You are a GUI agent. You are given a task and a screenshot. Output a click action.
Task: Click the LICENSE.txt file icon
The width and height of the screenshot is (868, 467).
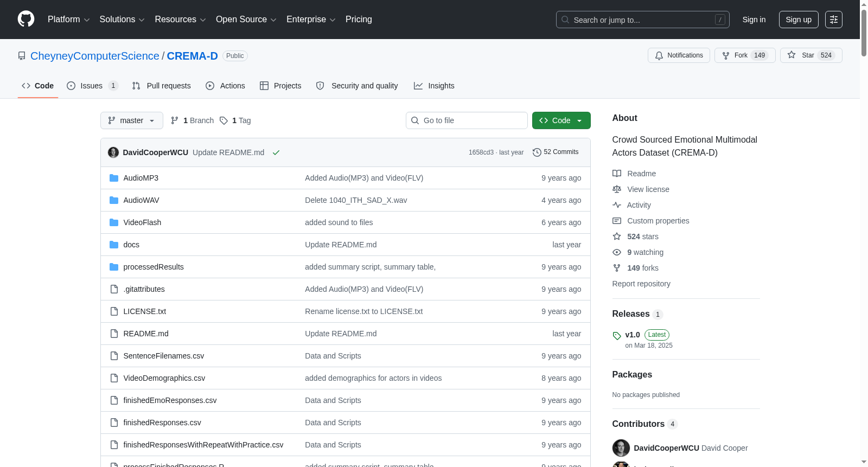pyautogui.click(x=114, y=311)
